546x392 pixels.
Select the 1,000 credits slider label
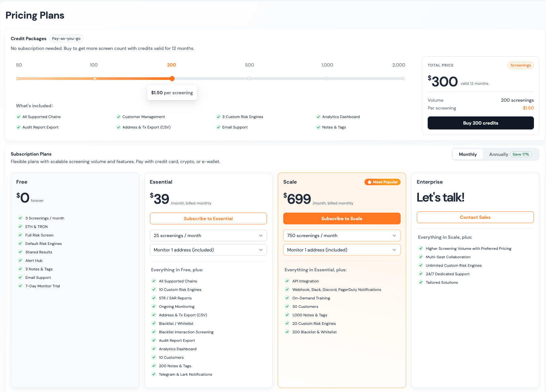point(327,65)
